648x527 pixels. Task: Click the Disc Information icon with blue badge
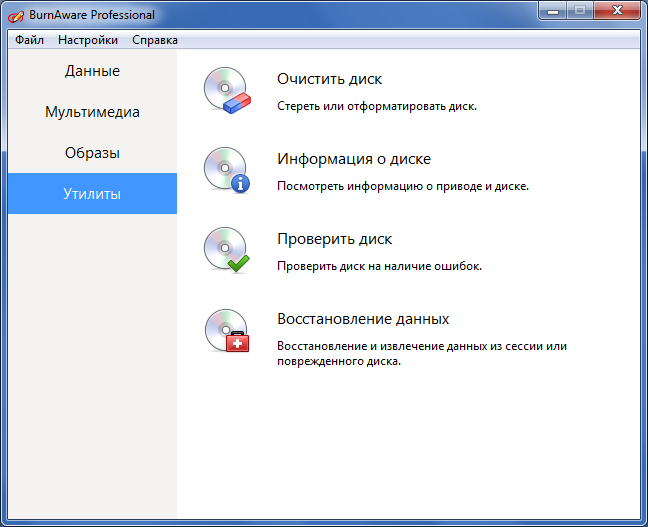[226, 170]
